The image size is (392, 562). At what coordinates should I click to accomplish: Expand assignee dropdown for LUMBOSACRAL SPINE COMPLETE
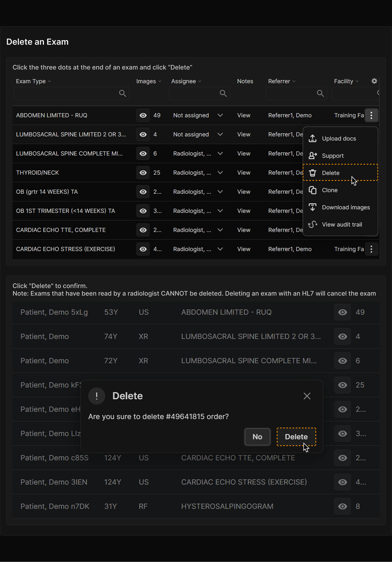pos(220,153)
